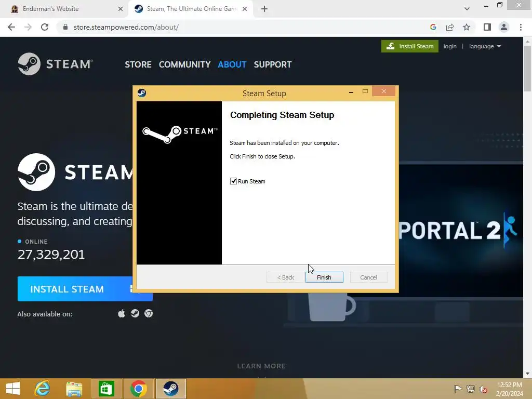Minimize the Steam Setup window
This screenshot has height=399, width=532.
tap(351, 91)
